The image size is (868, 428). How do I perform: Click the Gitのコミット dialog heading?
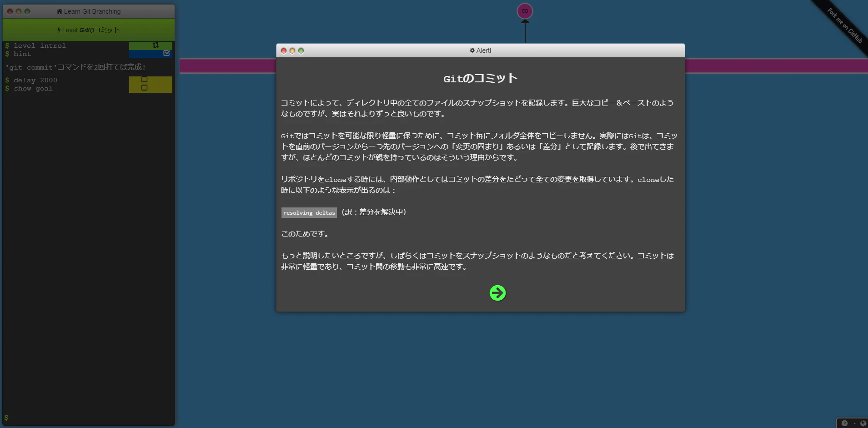[x=480, y=78]
